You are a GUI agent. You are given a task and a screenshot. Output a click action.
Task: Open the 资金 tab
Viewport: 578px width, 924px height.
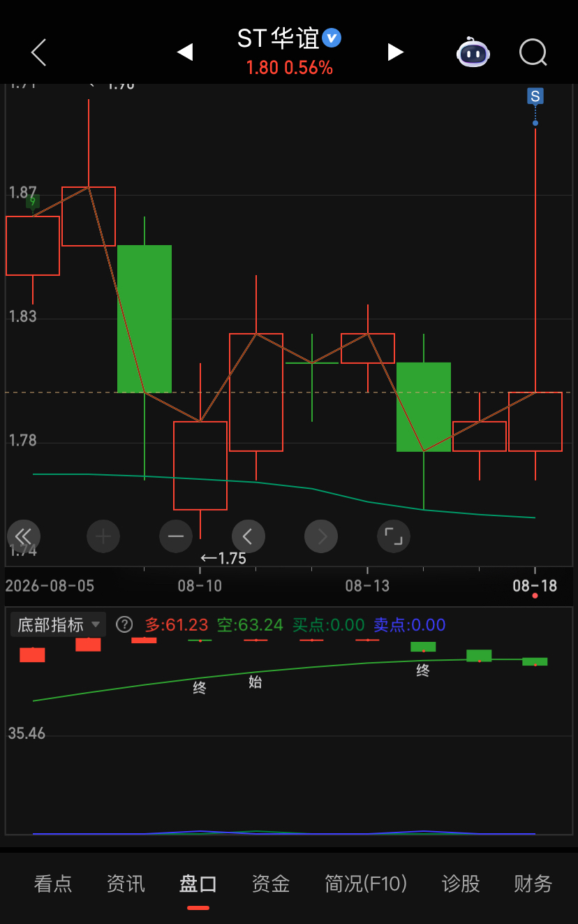click(x=271, y=883)
